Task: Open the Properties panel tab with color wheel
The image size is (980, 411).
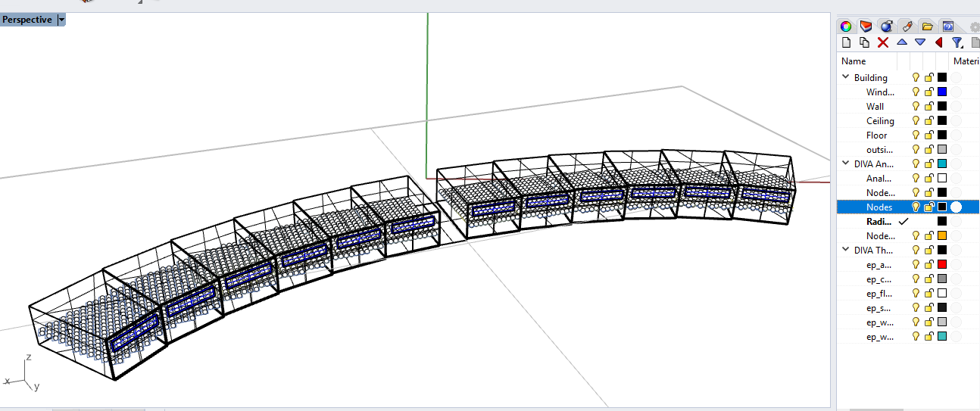Action: pyautogui.click(x=846, y=26)
